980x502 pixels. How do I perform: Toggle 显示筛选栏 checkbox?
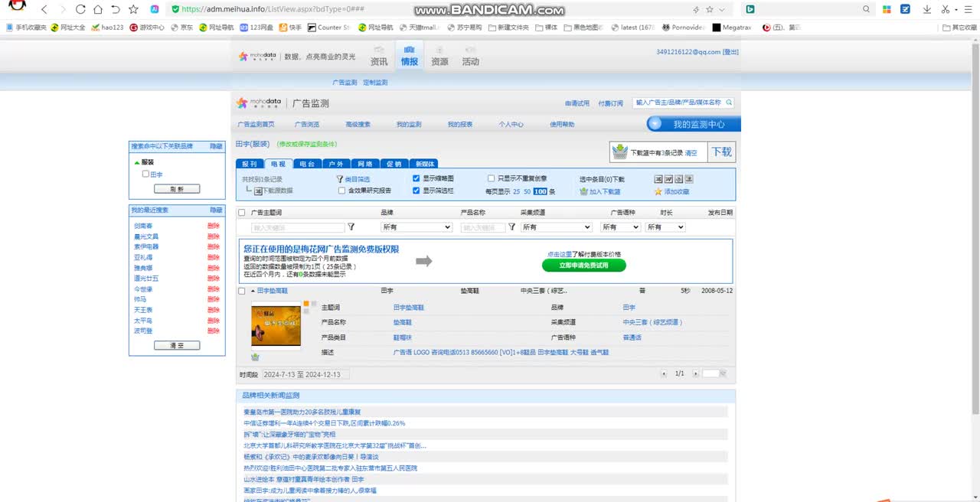tap(416, 191)
